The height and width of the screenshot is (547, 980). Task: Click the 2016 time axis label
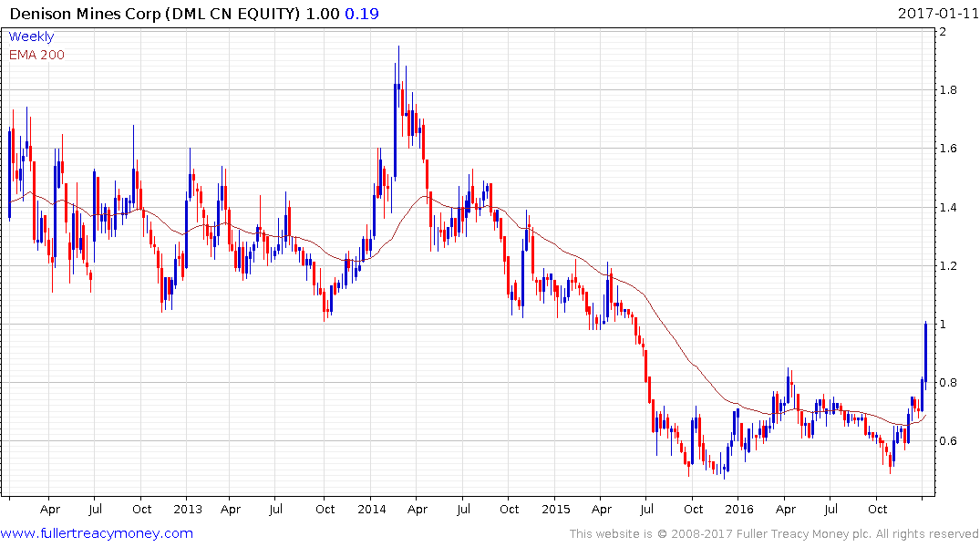pyautogui.click(x=739, y=509)
